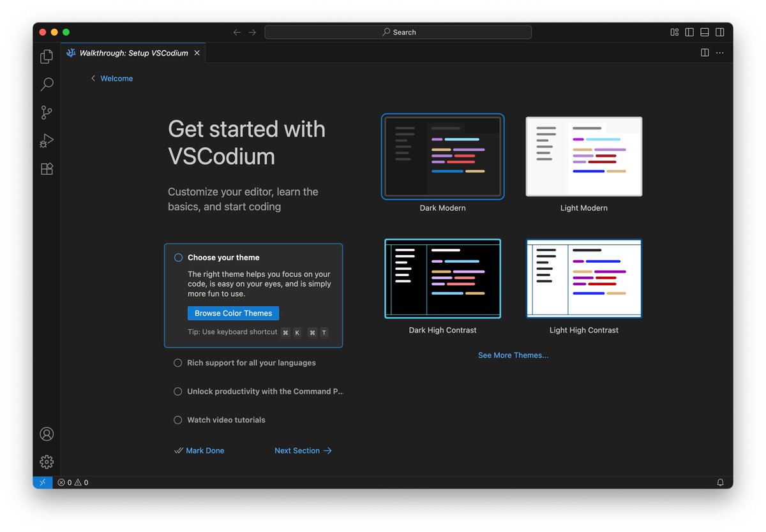Open the Search view in activity bar
The image size is (766, 532).
[x=47, y=84]
